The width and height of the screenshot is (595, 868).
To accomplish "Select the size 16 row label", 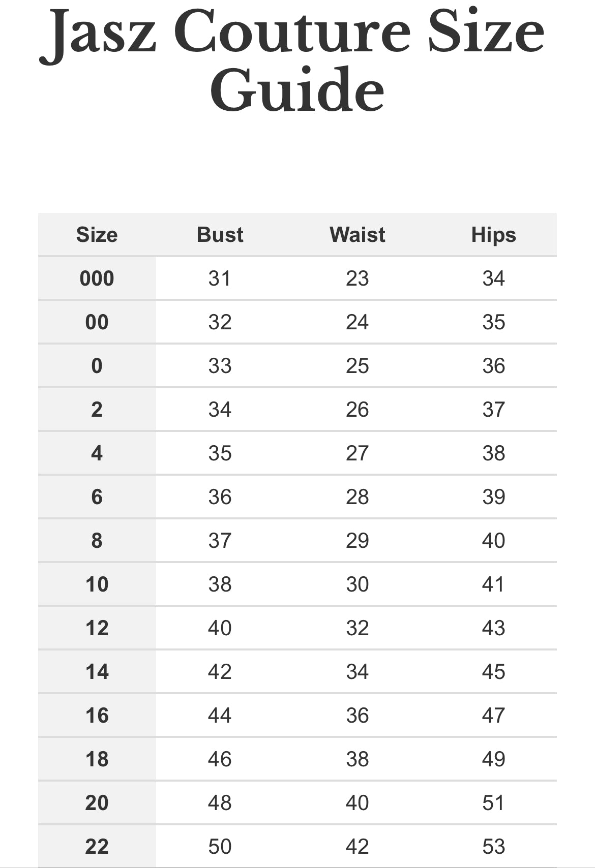I will pyautogui.click(x=97, y=716).
